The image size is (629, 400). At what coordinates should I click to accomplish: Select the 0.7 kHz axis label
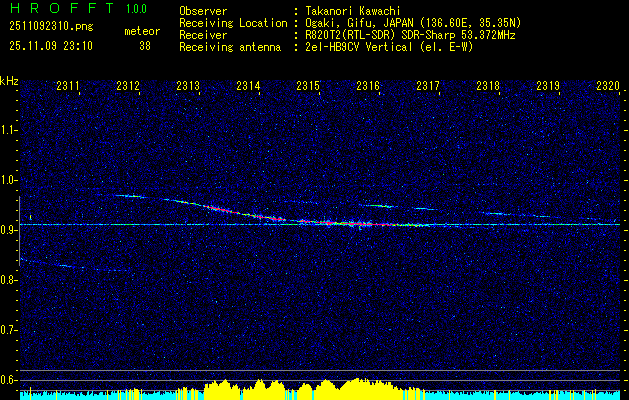pyautogui.click(x=9, y=330)
